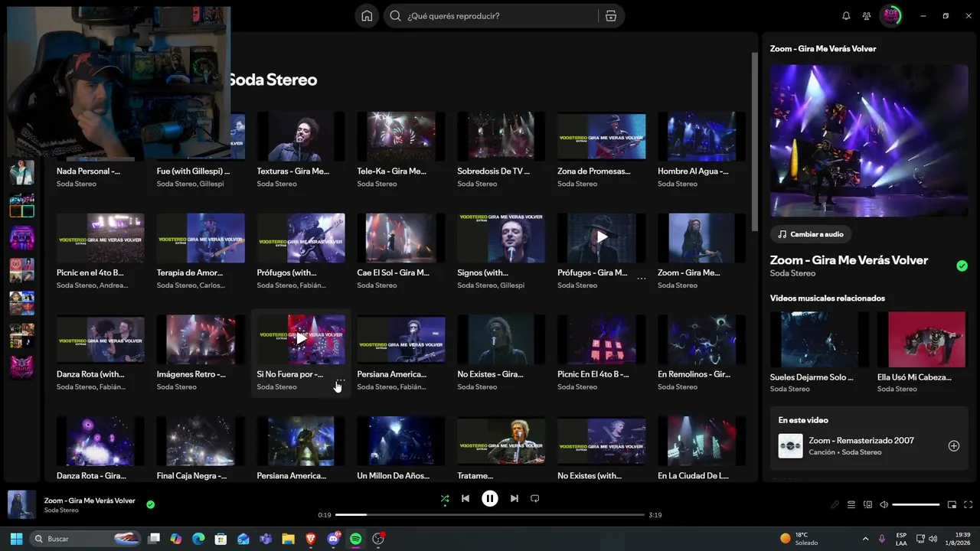Pause the current song

pyautogui.click(x=490, y=498)
